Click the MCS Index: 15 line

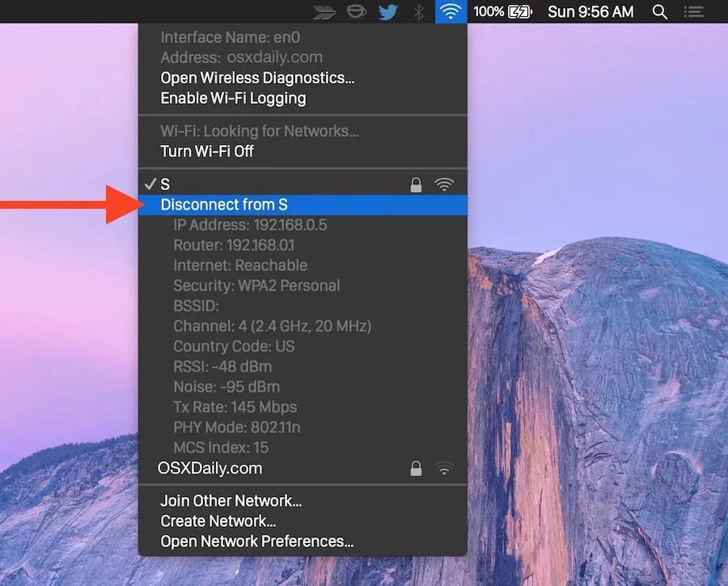coord(221,448)
